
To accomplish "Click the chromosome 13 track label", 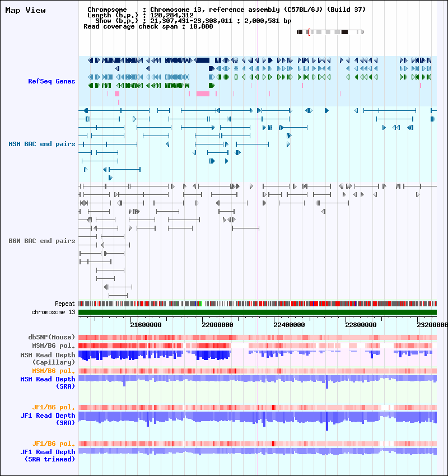I will 53,312.
